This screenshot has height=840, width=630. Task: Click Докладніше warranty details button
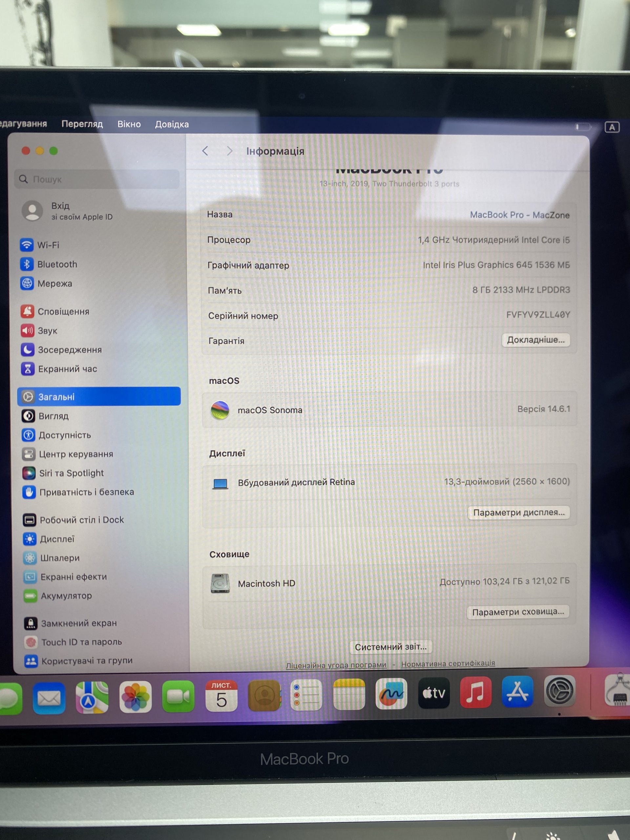[x=535, y=340]
